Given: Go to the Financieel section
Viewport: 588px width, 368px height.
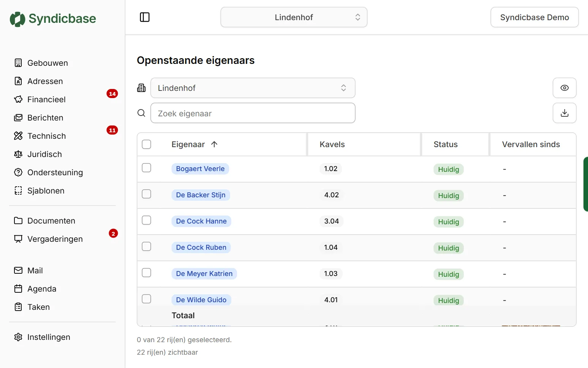Looking at the screenshot, I should (x=46, y=99).
